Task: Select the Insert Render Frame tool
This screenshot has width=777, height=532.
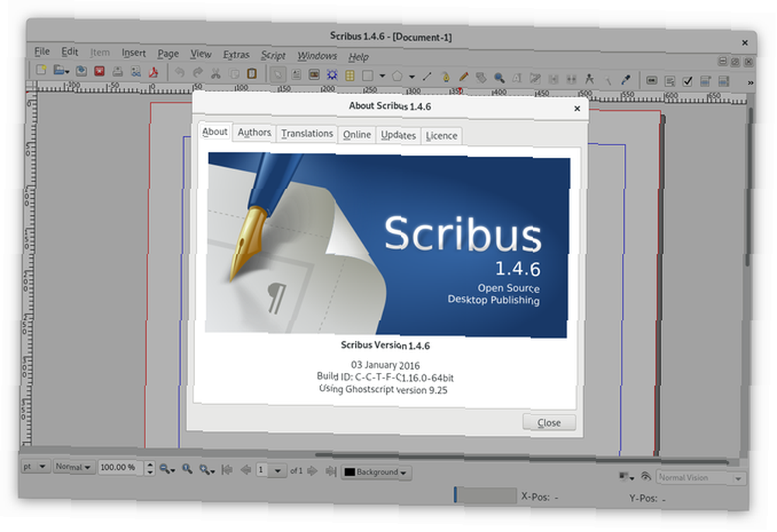Action: [332, 75]
